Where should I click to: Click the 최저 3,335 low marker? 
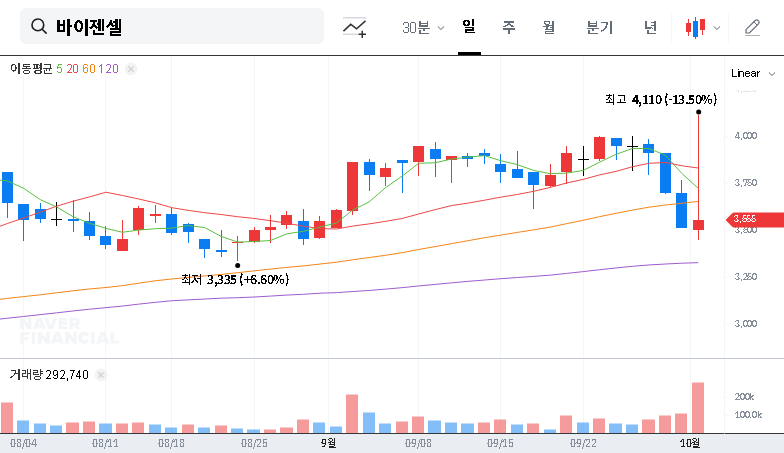tap(234, 279)
